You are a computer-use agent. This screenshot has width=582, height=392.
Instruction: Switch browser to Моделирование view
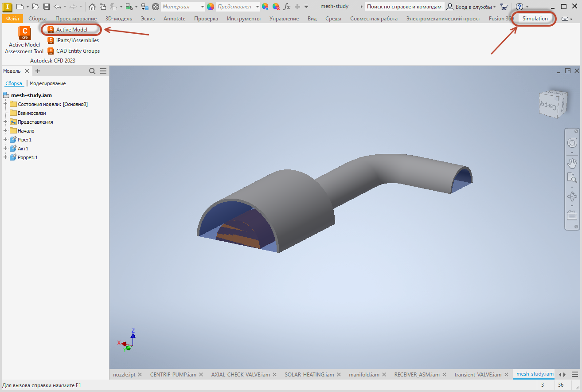[48, 83]
